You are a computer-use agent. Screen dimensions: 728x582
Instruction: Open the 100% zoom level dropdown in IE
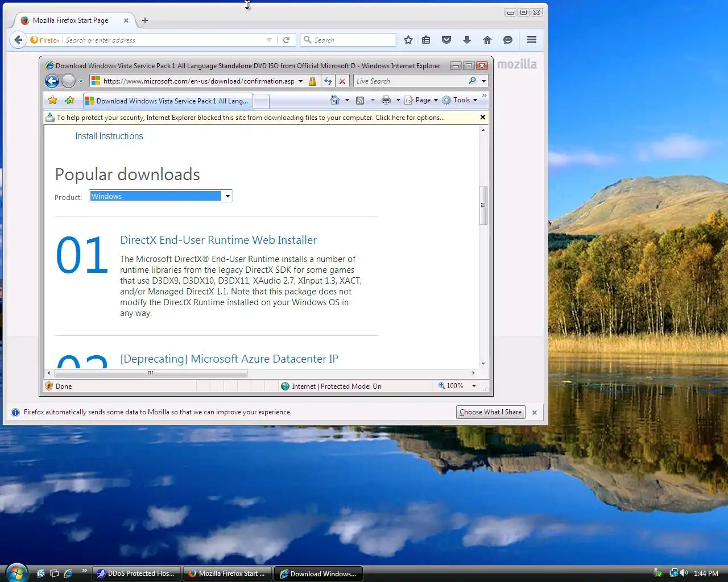coord(474,386)
